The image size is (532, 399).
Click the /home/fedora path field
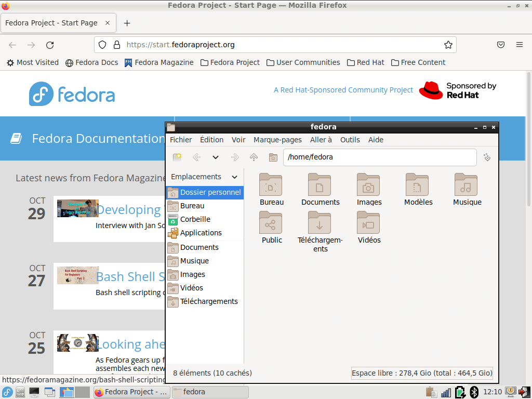(x=380, y=157)
